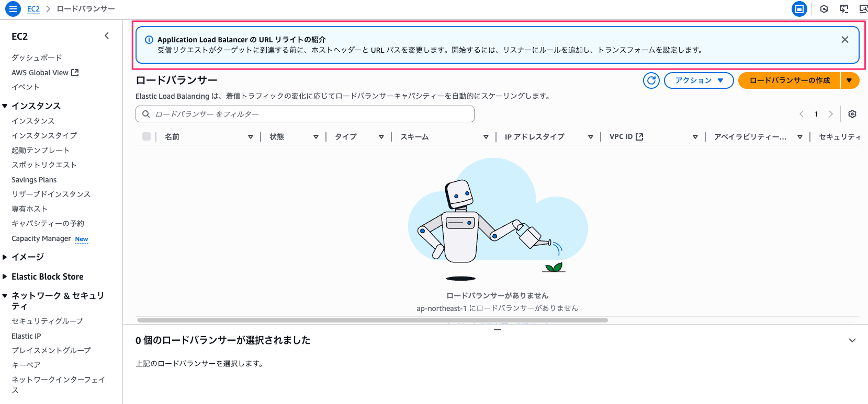Click the EC2 breadcrumb link
The width and height of the screenshot is (868, 404).
click(x=33, y=9)
